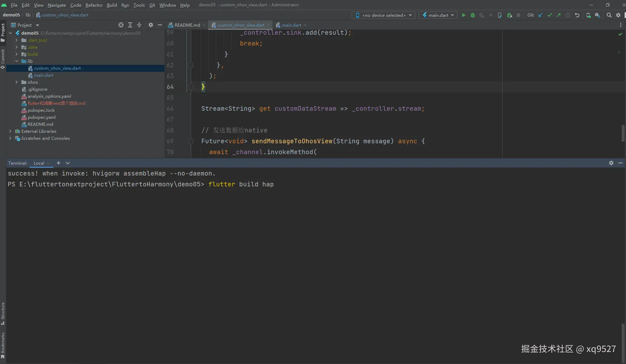The width and height of the screenshot is (626, 364).
Task: Add a new terminal session tab
Action: tap(59, 163)
